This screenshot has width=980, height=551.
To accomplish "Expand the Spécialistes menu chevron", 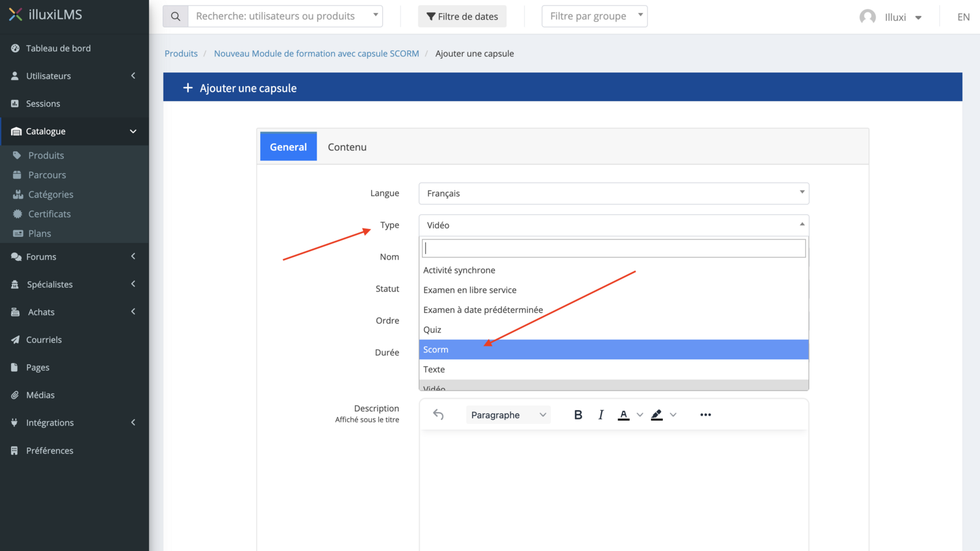I will 133,284.
